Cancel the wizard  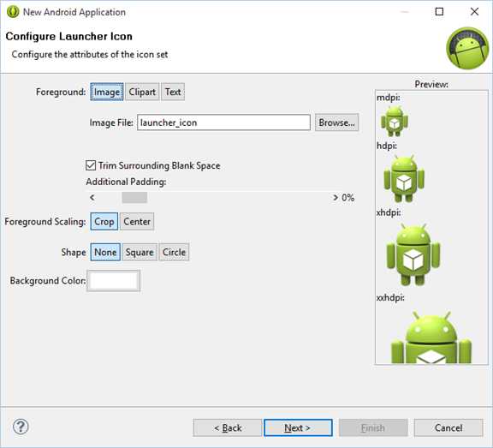coord(448,427)
